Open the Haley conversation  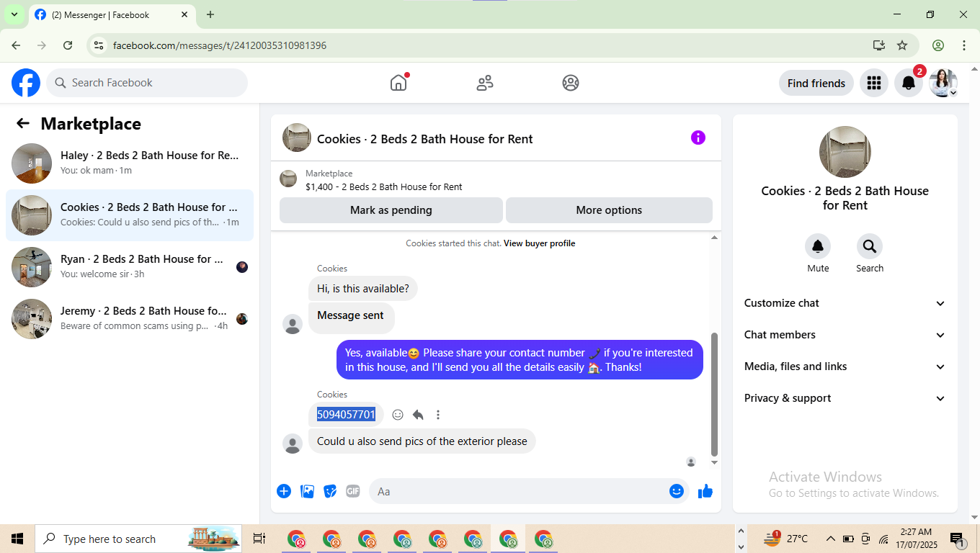coord(130,163)
